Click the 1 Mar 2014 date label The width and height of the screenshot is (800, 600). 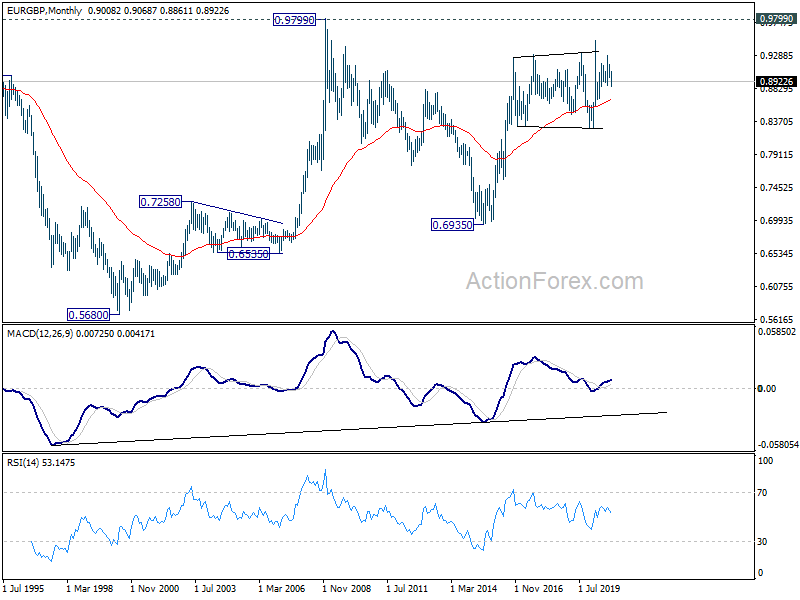(473, 588)
